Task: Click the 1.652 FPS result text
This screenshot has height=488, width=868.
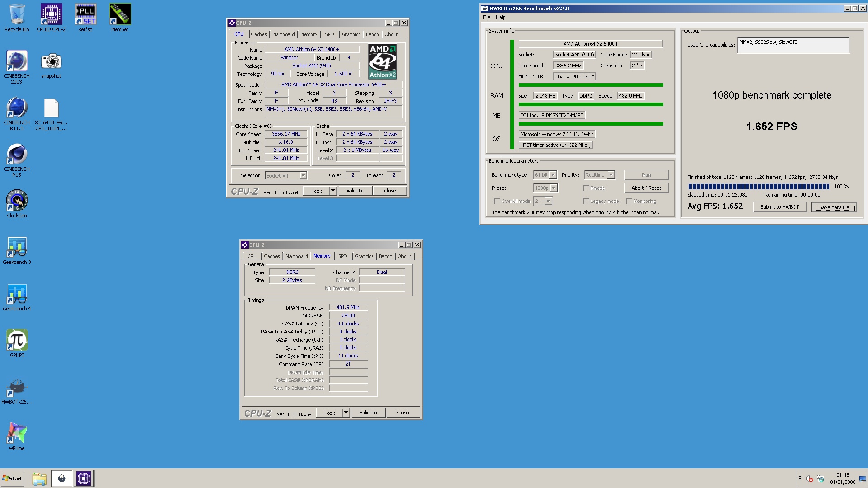Action: tap(772, 127)
